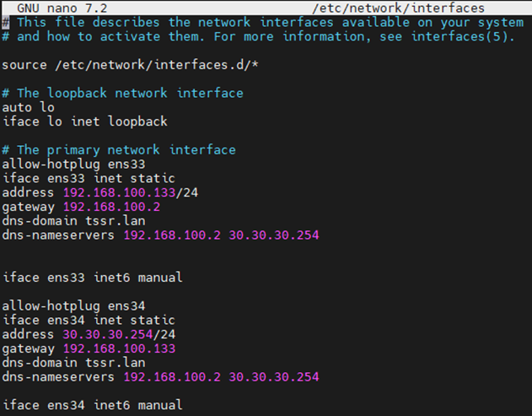Image resolution: width=532 pixels, height=416 pixels.
Task: Click ens33 gateway 192.168.100.2 value
Action: tap(111, 207)
